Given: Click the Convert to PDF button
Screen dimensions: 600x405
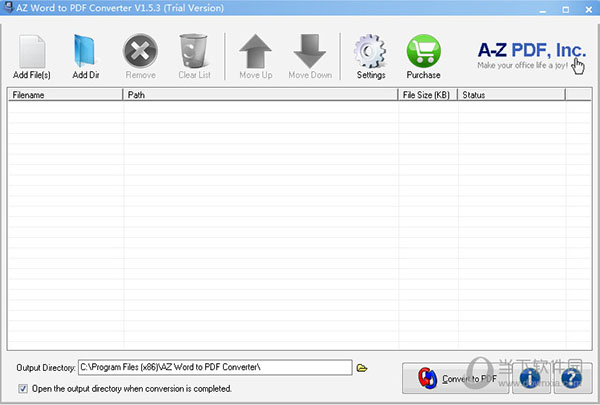Looking at the screenshot, I should pos(455,378).
